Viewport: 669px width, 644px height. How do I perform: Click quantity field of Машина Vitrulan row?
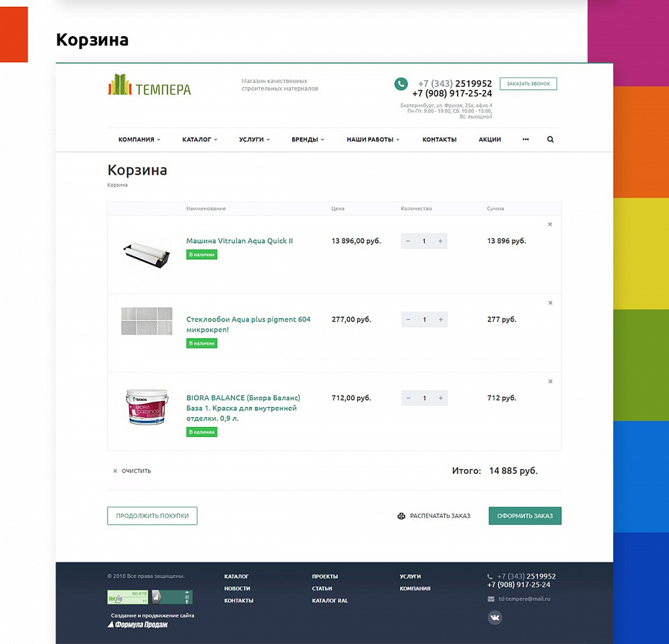coord(424,241)
